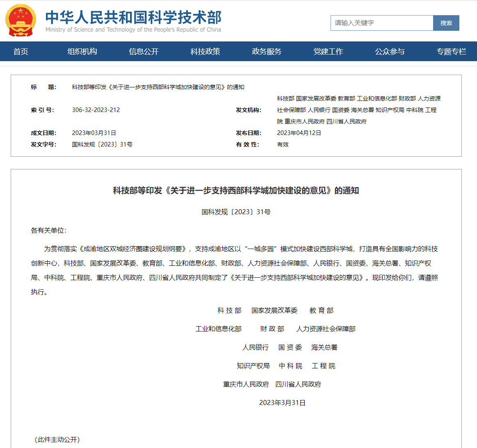This screenshot has width=477, height=448.
Task: Click 教 育 部 in the signature block
Action: click(x=322, y=311)
